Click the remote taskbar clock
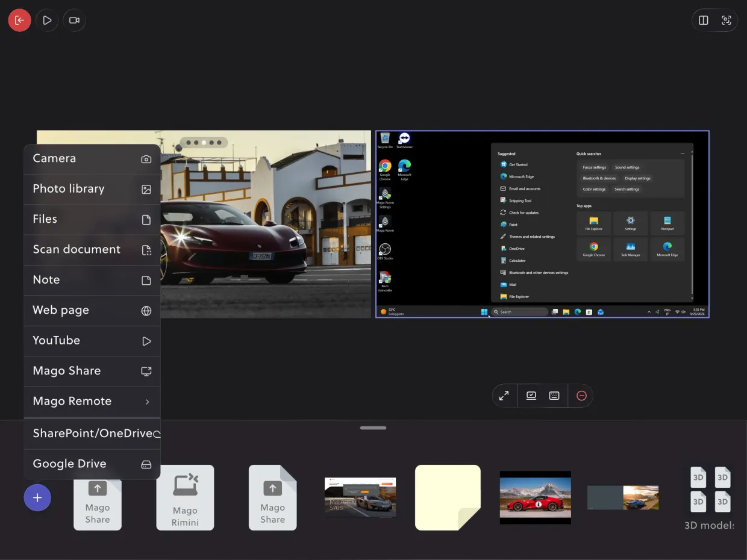 click(698, 312)
